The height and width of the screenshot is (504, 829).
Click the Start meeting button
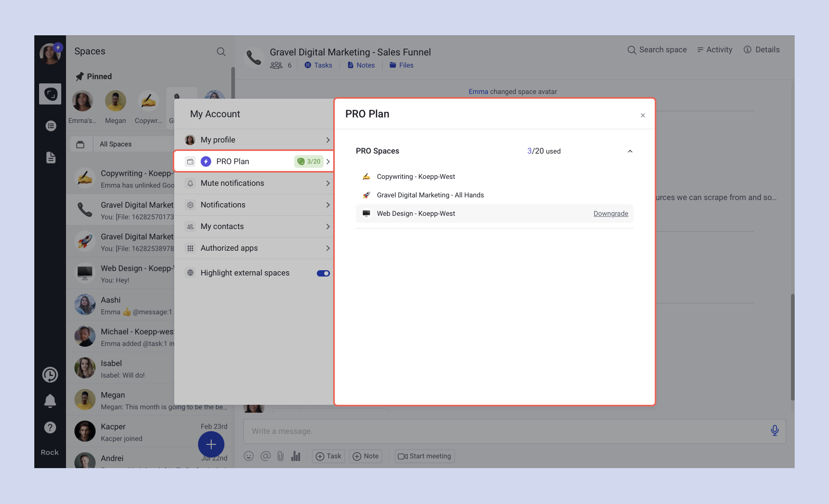click(x=425, y=457)
